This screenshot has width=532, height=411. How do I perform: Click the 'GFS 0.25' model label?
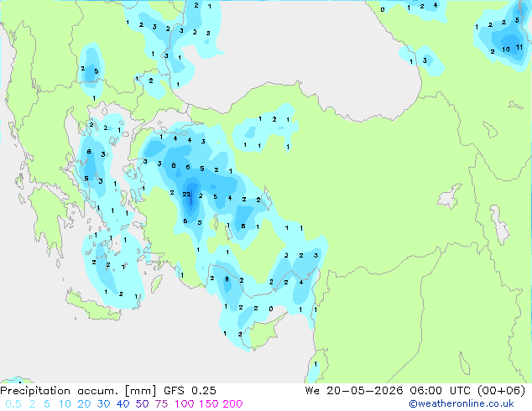(190, 391)
